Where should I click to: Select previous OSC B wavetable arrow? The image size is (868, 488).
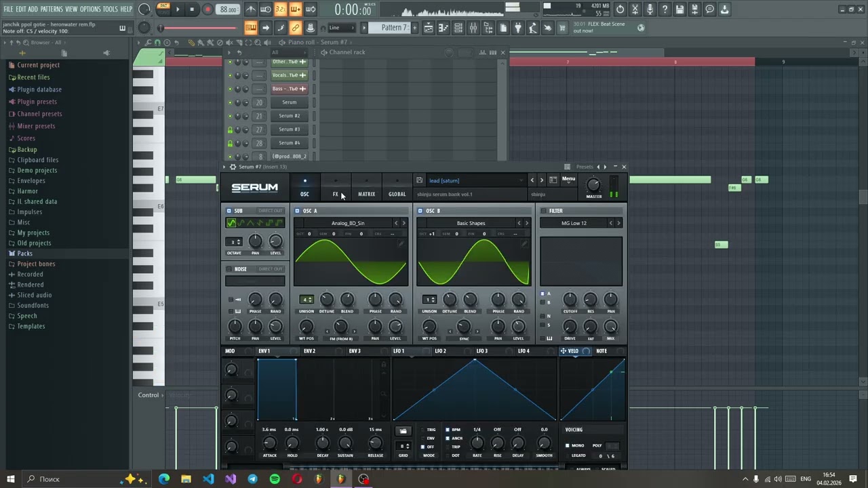519,223
